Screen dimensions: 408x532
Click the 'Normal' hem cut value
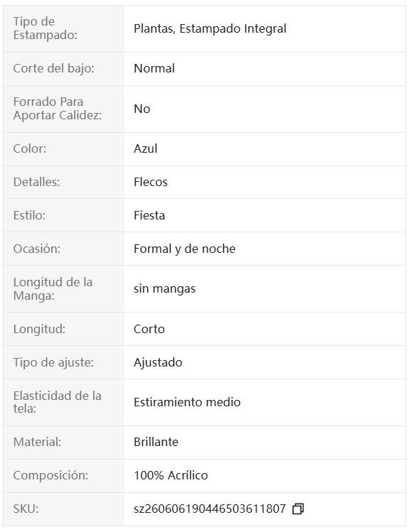coord(154,68)
